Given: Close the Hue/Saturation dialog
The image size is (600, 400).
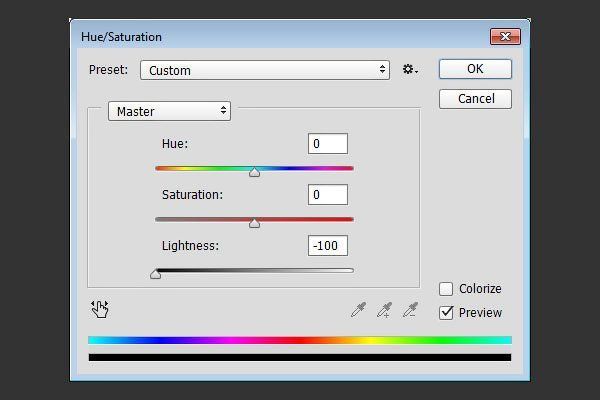Looking at the screenshot, I should click(505, 37).
